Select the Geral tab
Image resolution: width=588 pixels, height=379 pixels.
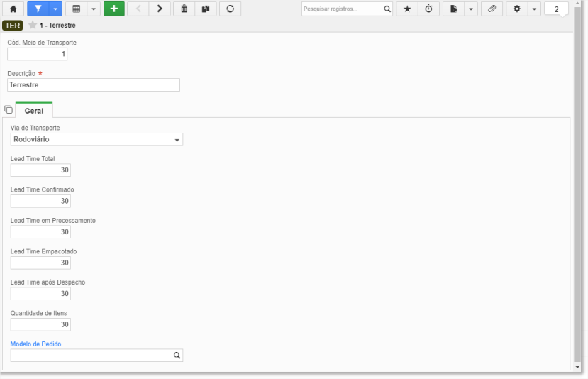(34, 111)
